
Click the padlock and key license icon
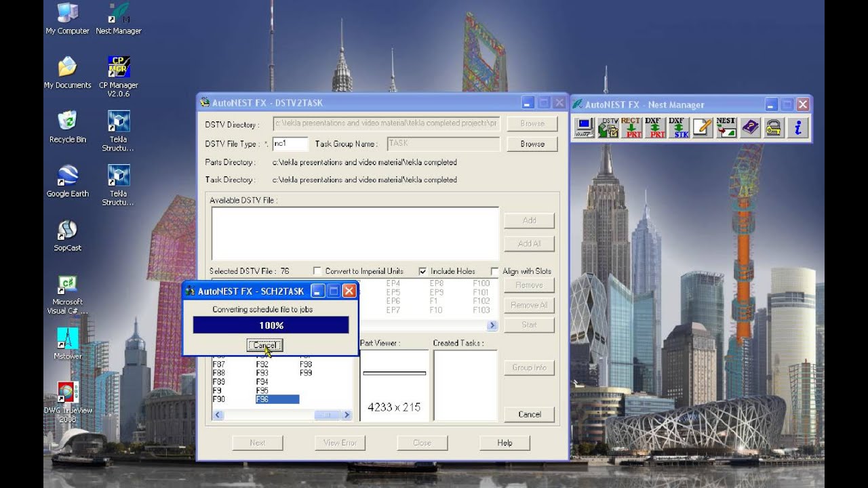[x=774, y=127]
